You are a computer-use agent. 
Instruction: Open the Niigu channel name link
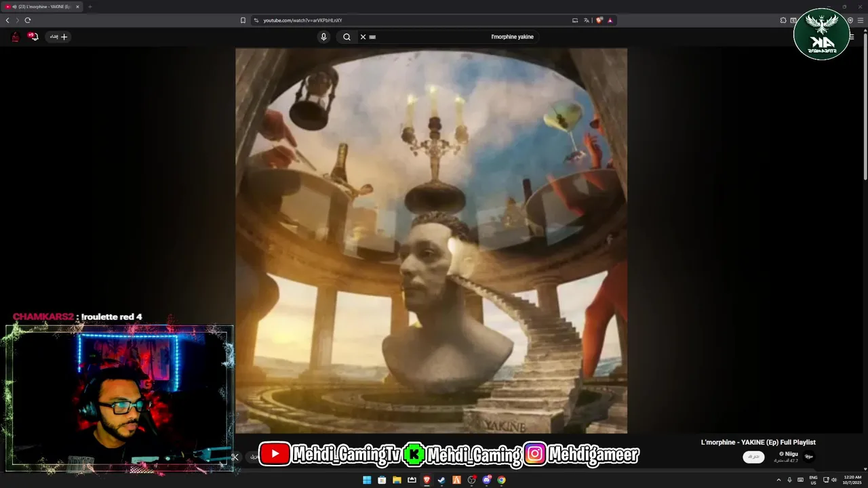[791, 453]
